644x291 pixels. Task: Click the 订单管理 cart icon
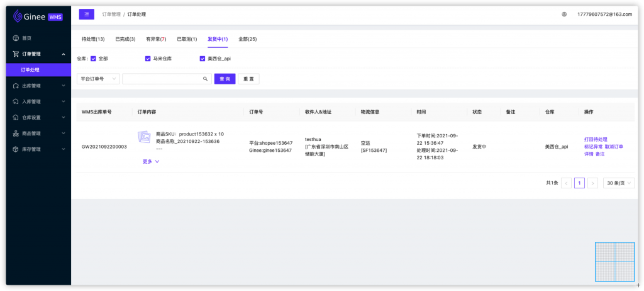(16, 54)
